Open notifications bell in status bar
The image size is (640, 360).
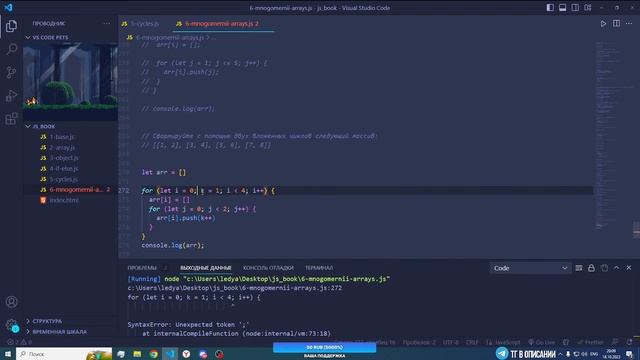[629, 342]
